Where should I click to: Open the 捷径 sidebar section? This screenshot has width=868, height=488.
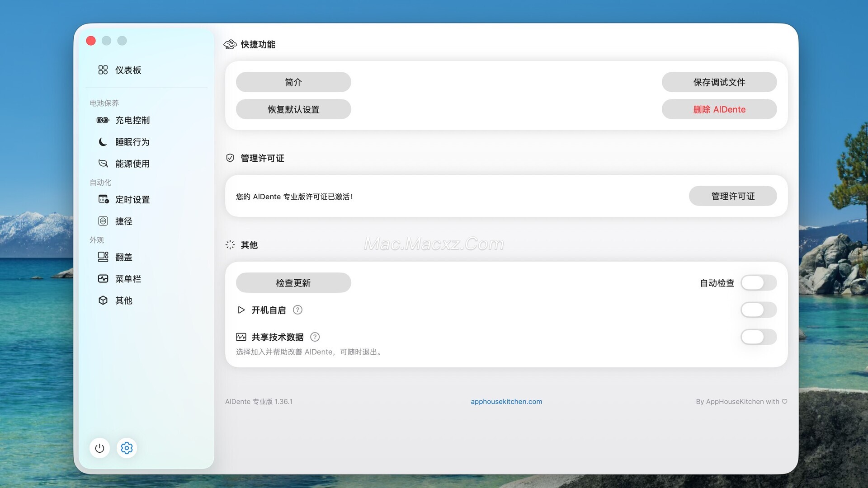[123, 221]
